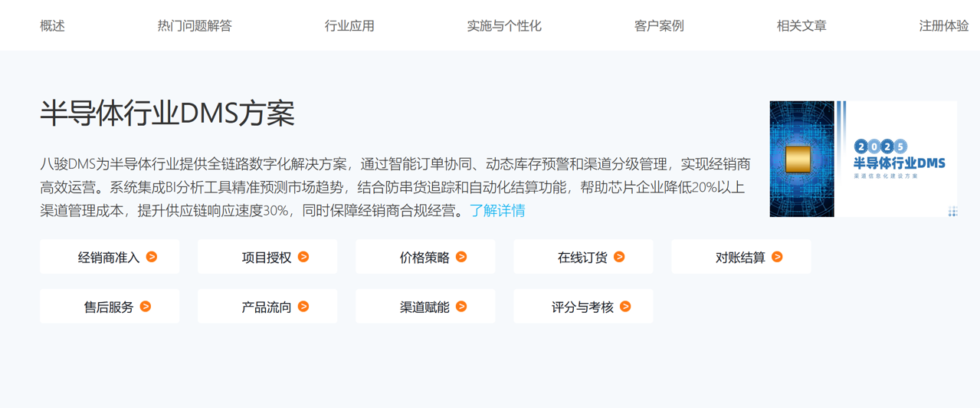Follow the 了解详情 link
This screenshot has height=408, width=980.
coord(497,211)
